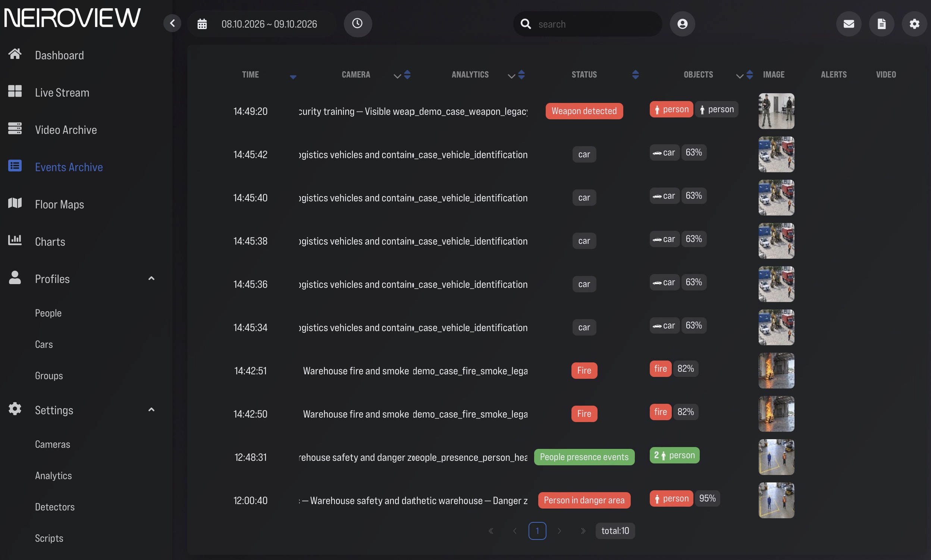The image size is (931, 560).
Task: Go to the last page double-arrow
Action: (x=583, y=531)
